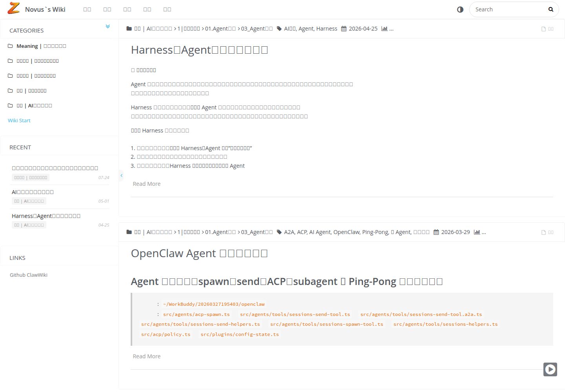Click the category tag under the 07-24 recent post

[x=31, y=178]
